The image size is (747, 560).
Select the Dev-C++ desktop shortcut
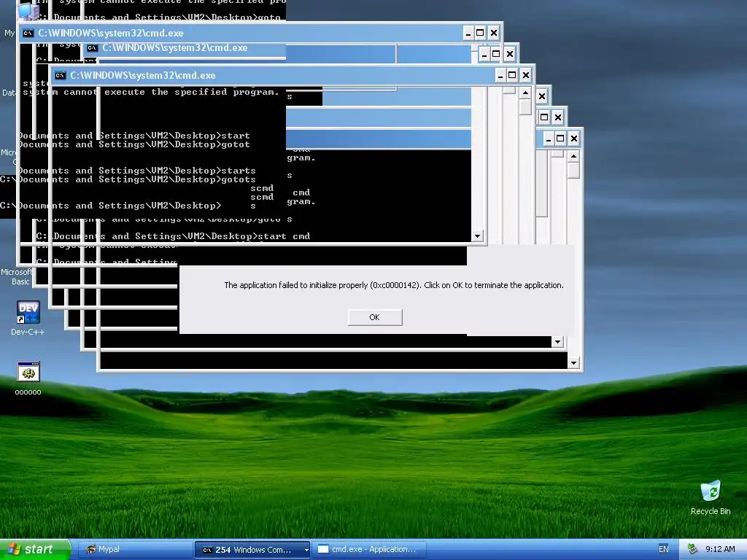point(28,318)
